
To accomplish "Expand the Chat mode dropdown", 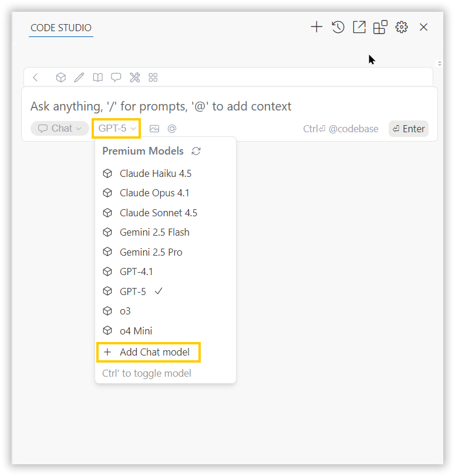I will point(60,129).
